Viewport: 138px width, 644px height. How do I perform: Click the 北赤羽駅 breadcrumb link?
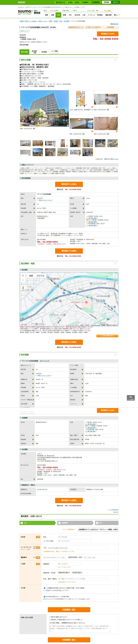click(x=66, y=21)
